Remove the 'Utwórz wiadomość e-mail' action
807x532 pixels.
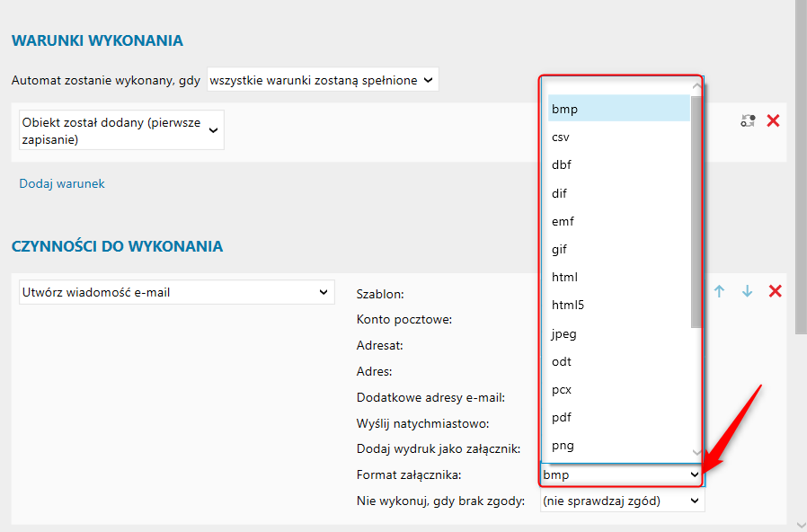pos(776,292)
